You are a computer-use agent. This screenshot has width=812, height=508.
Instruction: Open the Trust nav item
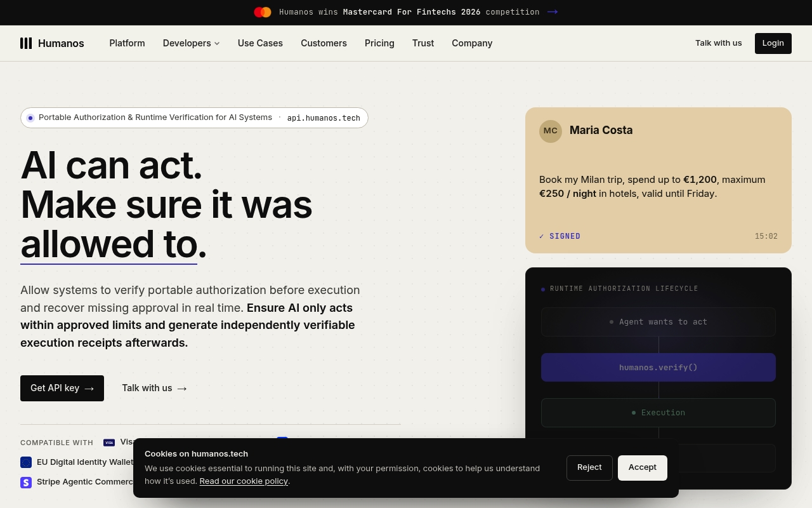(423, 43)
